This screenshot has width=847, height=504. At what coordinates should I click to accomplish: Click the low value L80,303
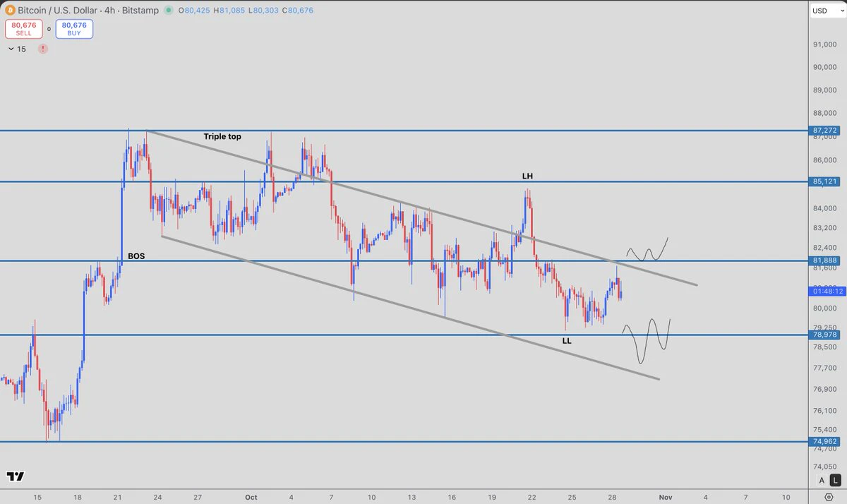(263, 11)
